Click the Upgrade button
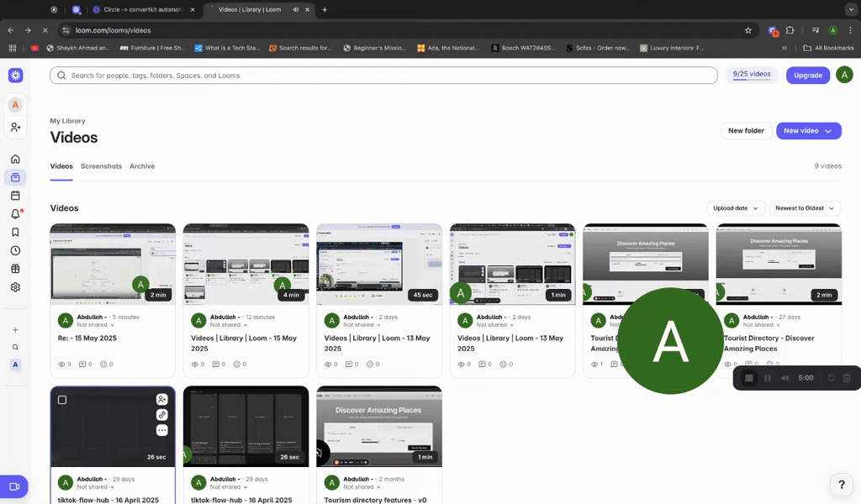Viewport: 861px width, 504px height. [x=807, y=75]
